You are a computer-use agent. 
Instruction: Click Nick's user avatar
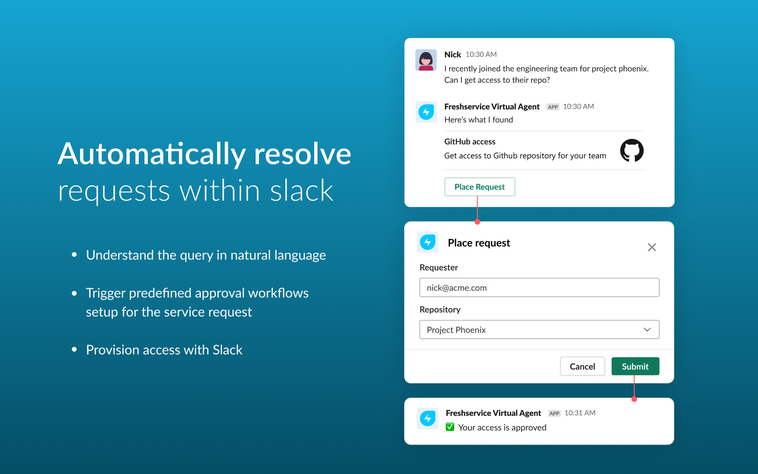coord(426,60)
